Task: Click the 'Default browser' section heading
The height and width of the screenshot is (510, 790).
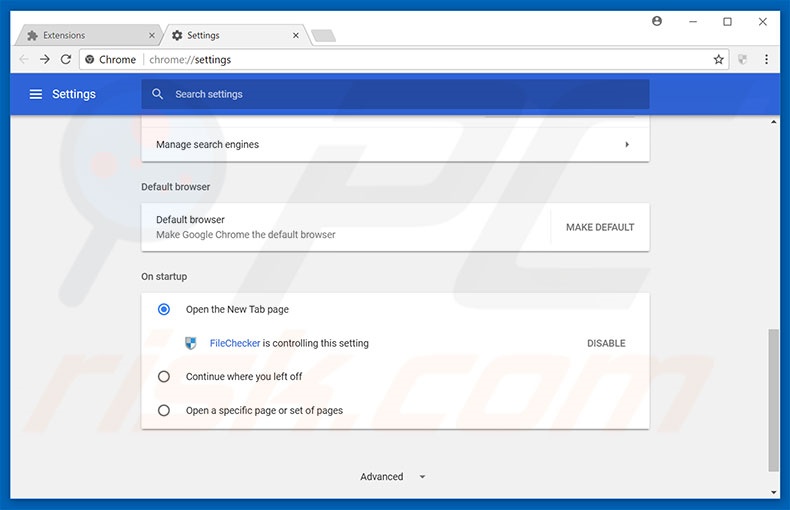Action: tap(175, 187)
